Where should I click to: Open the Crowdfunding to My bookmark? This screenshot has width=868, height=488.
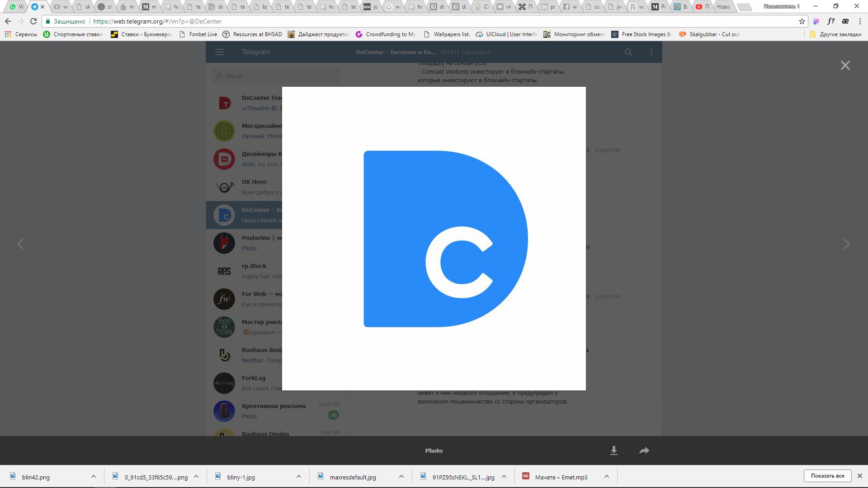[386, 34]
